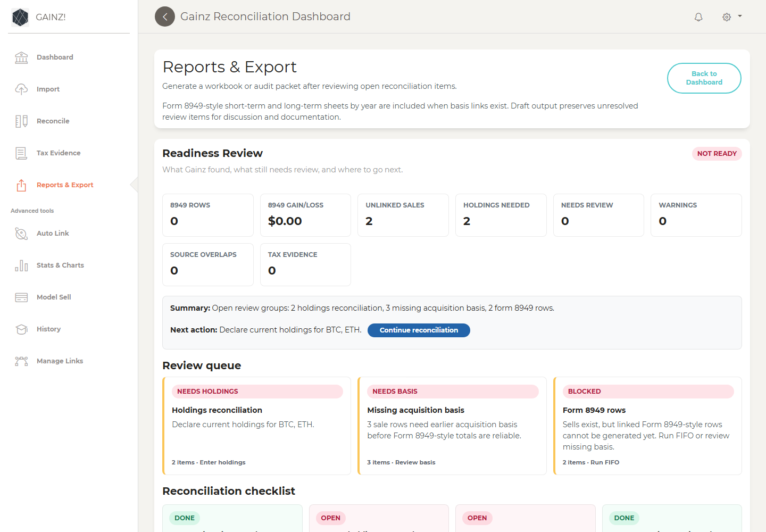Click the Stats & Charts bar icon
The height and width of the screenshot is (532, 766).
tap(21, 265)
